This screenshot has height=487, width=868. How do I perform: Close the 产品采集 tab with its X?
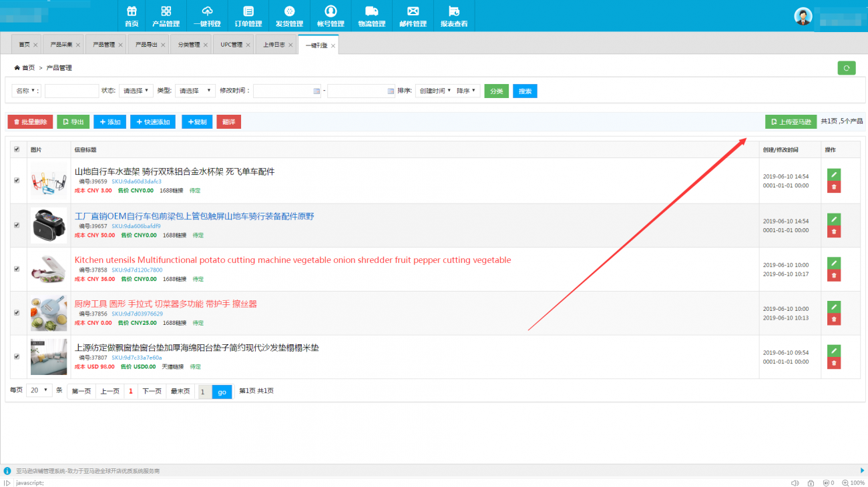pyautogui.click(x=78, y=45)
